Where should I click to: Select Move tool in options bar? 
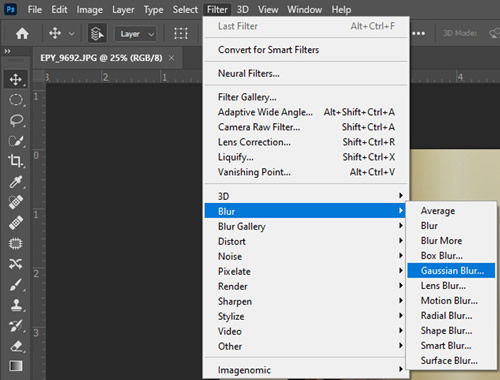(x=55, y=33)
